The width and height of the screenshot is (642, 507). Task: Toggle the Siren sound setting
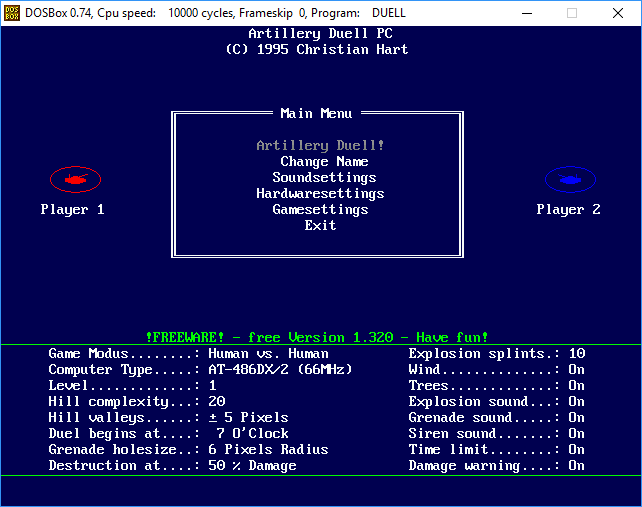coord(576,433)
